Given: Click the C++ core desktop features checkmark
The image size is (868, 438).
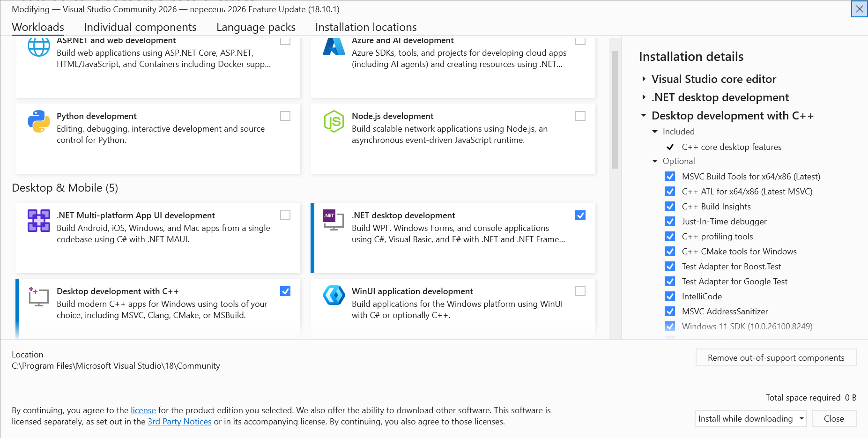Looking at the screenshot, I should click(x=670, y=147).
